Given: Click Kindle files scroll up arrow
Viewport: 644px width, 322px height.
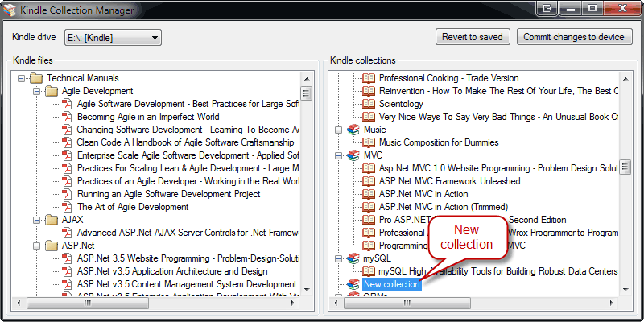Looking at the screenshot, I should point(307,78).
